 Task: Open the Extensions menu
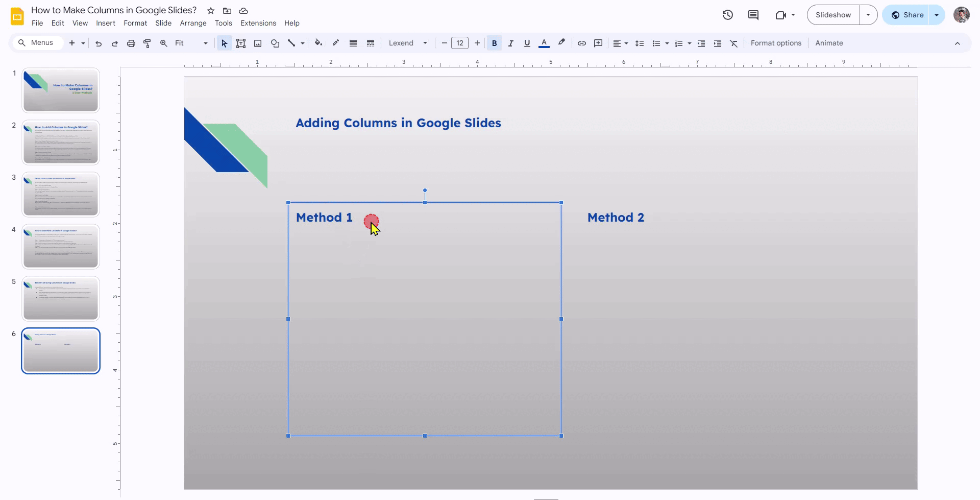[x=258, y=23]
